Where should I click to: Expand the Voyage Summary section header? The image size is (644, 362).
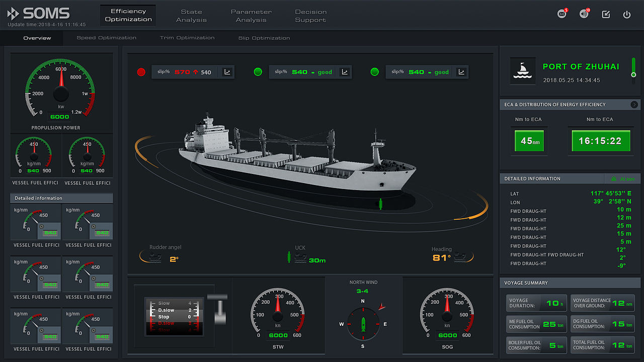(570, 283)
